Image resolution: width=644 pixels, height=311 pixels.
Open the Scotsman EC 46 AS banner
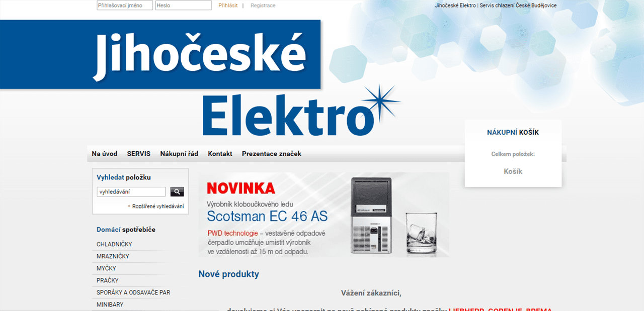(324, 215)
